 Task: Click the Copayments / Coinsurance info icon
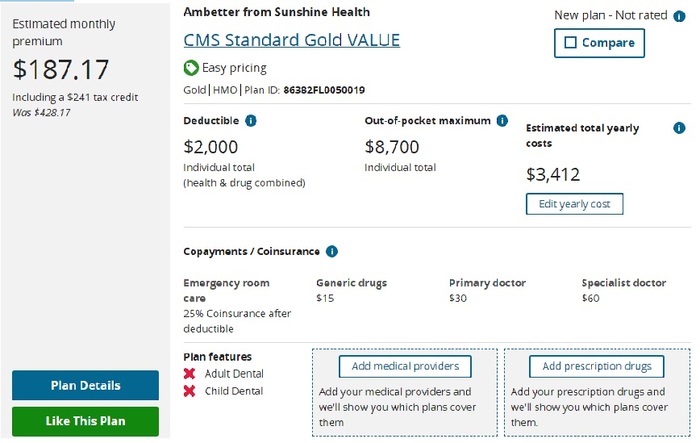click(332, 252)
